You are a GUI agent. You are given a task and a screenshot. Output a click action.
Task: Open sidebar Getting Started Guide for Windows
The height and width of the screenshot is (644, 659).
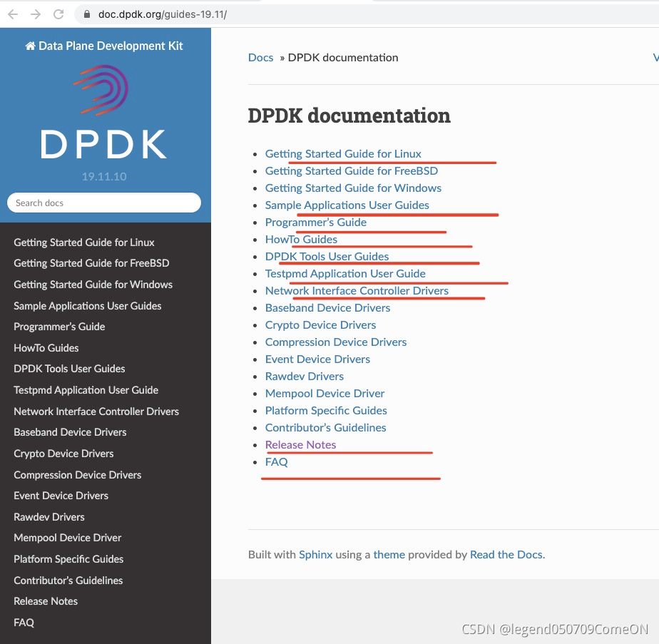pos(93,285)
